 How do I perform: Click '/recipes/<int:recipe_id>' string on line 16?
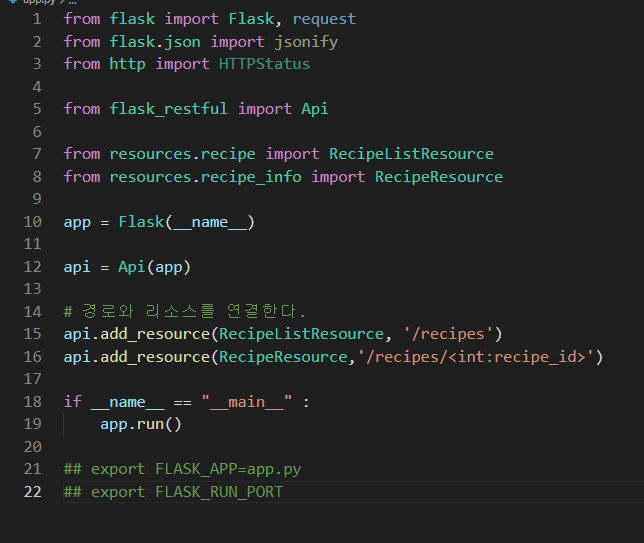(x=475, y=357)
